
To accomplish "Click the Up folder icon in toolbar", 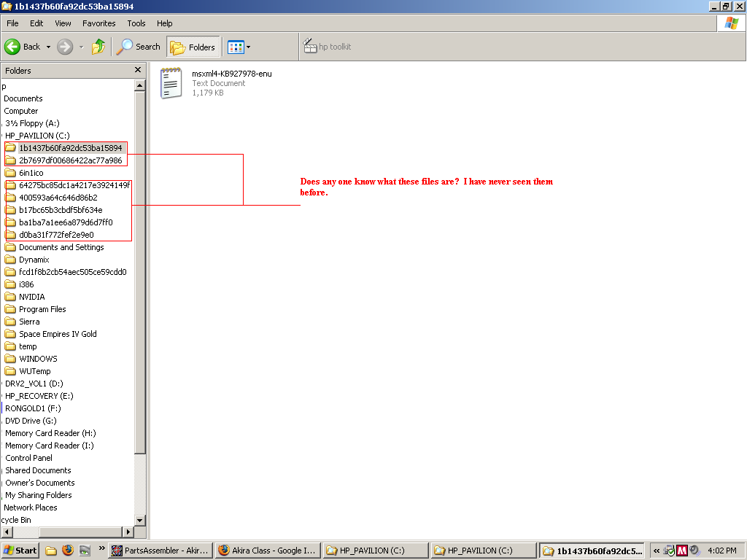I will (x=98, y=47).
